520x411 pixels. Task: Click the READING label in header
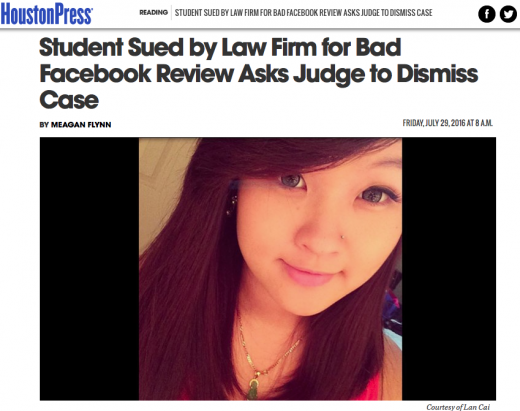[153, 13]
